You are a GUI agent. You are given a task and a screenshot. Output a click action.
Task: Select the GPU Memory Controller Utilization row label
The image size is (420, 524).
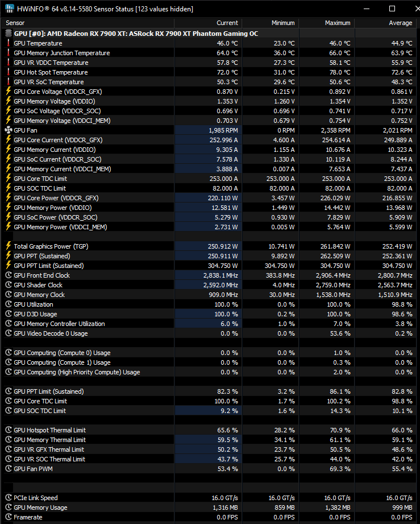point(60,324)
